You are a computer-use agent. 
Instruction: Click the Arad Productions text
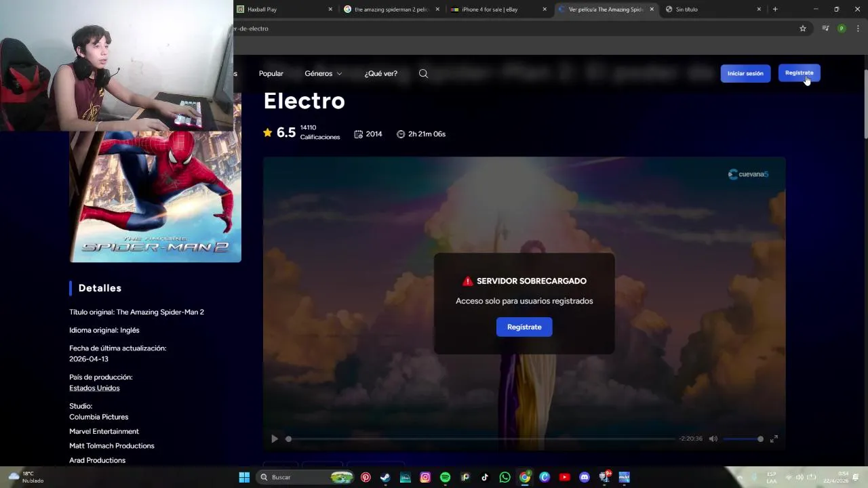pos(97,460)
